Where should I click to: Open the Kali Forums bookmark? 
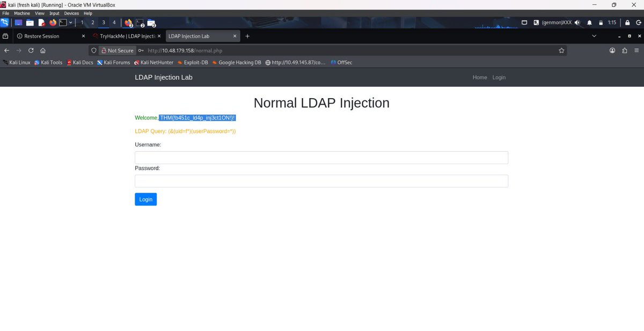click(113, 62)
